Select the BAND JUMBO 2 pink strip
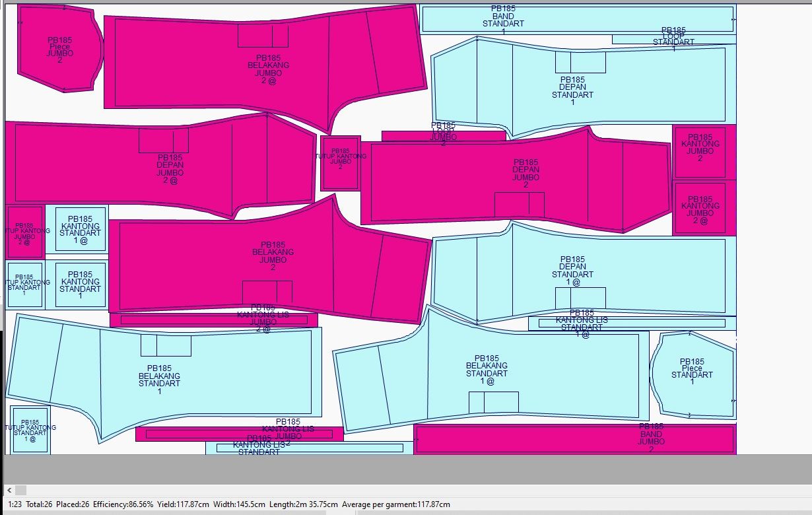812x515 pixels. point(574,439)
